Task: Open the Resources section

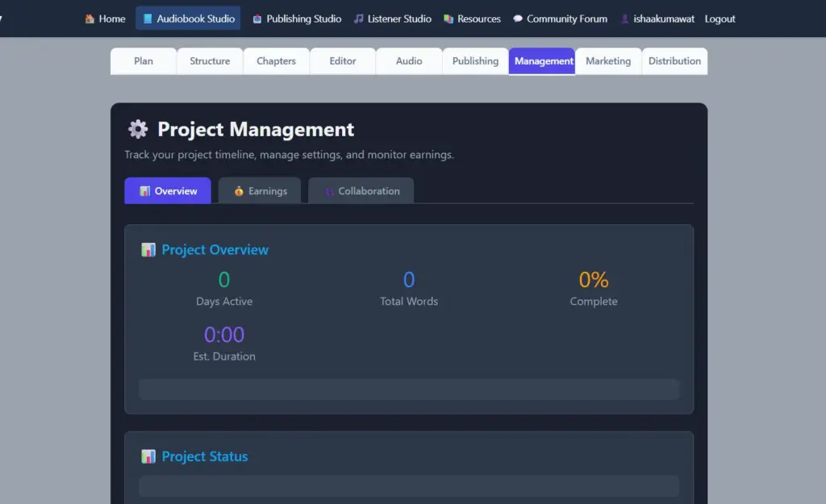Action: click(x=472, y=18)
